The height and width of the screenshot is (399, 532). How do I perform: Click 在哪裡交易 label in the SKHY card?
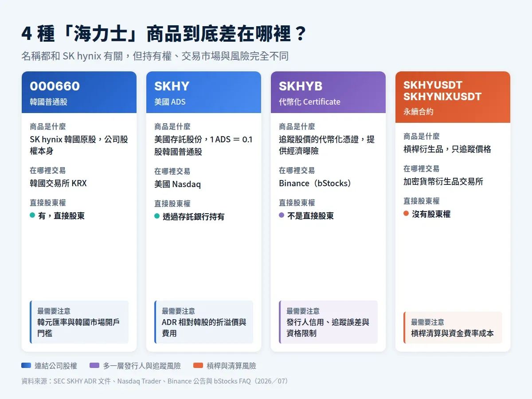coord(172,171)
